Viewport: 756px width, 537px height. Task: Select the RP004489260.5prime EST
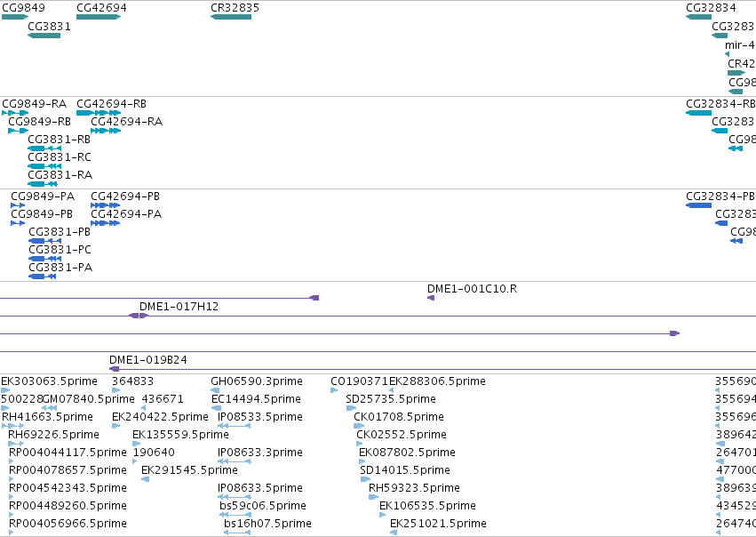point(11,516)
